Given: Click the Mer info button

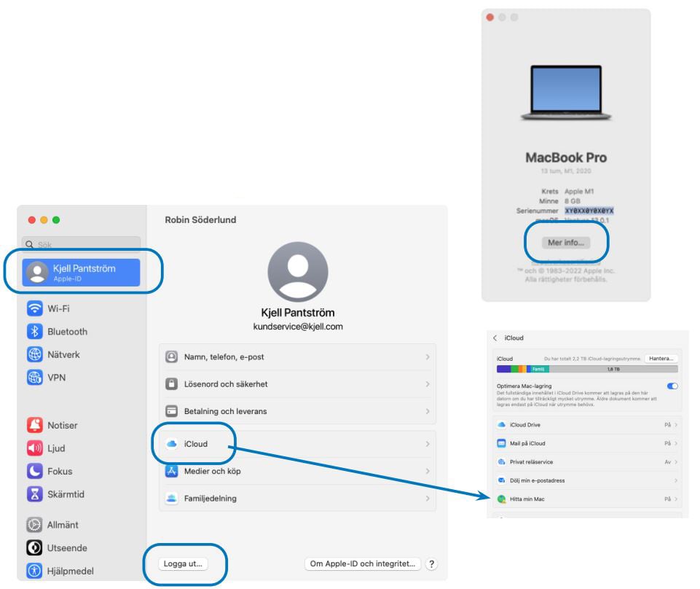Looking at the screenshot, I should [566, 243].
